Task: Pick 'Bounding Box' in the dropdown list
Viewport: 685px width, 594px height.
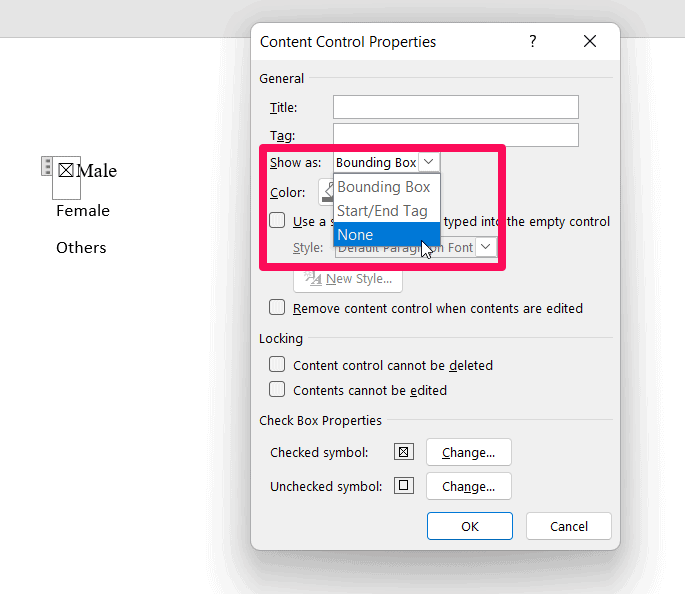Action: click(x=386, y=187)
